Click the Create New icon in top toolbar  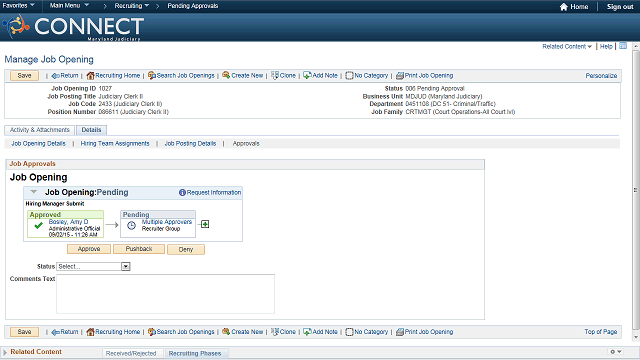(226, 75)
